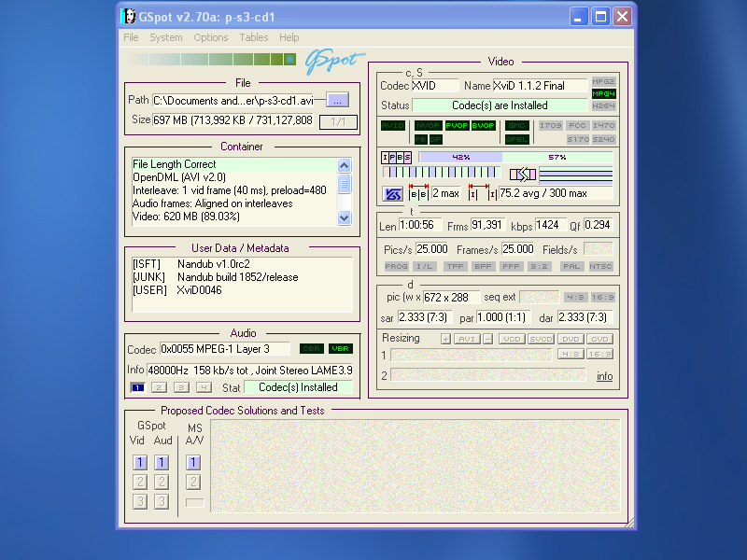This screenshot has height=560, width=747.
Task: Click the NVOP indicator
Action: (428, 126)
